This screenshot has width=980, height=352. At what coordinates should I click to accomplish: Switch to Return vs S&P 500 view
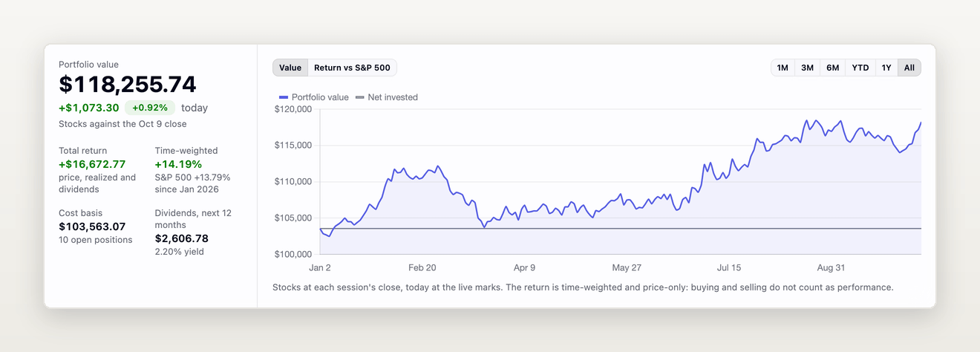pyautogui.click(x=352, y=68)
